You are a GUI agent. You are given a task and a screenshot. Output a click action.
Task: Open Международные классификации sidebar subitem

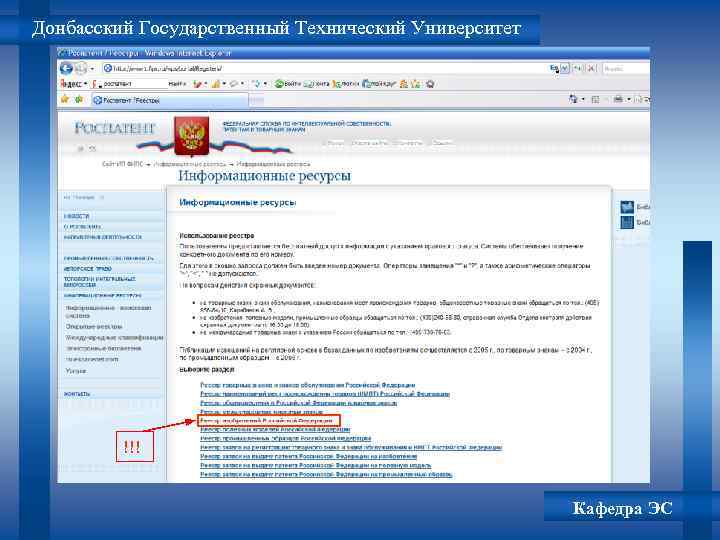coord(114,338)
